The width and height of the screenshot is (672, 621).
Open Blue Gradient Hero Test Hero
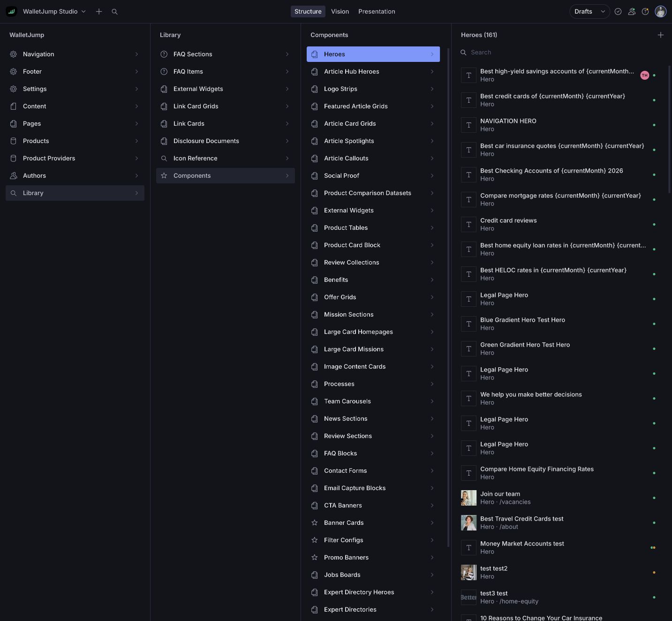tap(559, 324)
